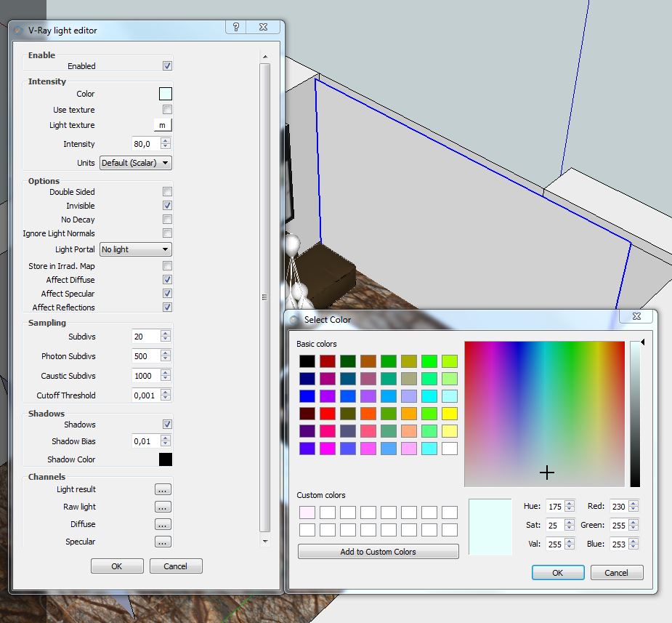672x623 pixels.
Task: Click the Blue field showing 253
Action: tap(619, 544)
